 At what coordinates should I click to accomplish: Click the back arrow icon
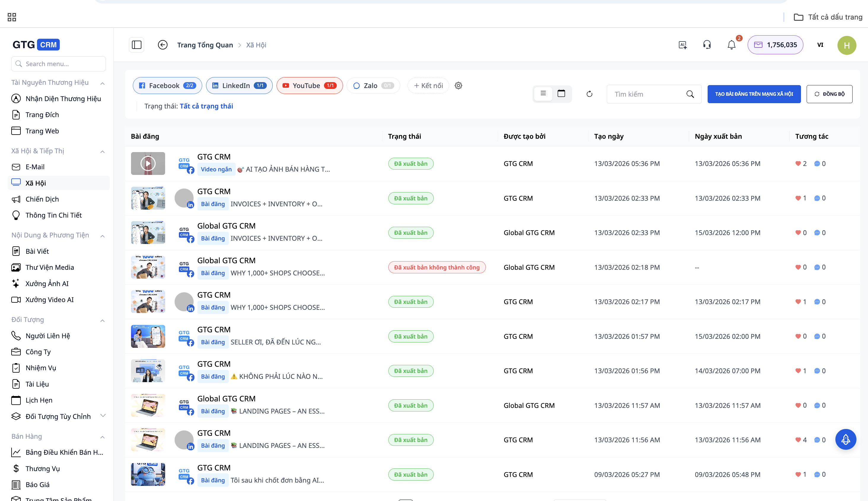(162, 45)
